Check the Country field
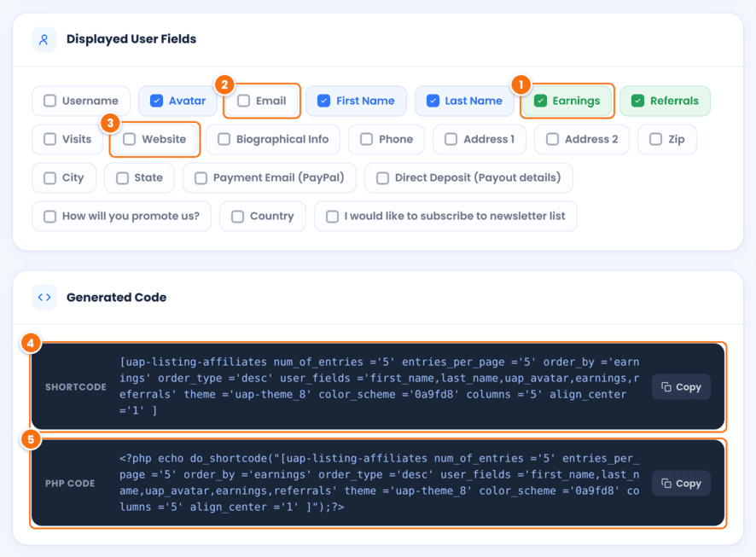This screenshot has width=756, height=557. tap(237, 217)
